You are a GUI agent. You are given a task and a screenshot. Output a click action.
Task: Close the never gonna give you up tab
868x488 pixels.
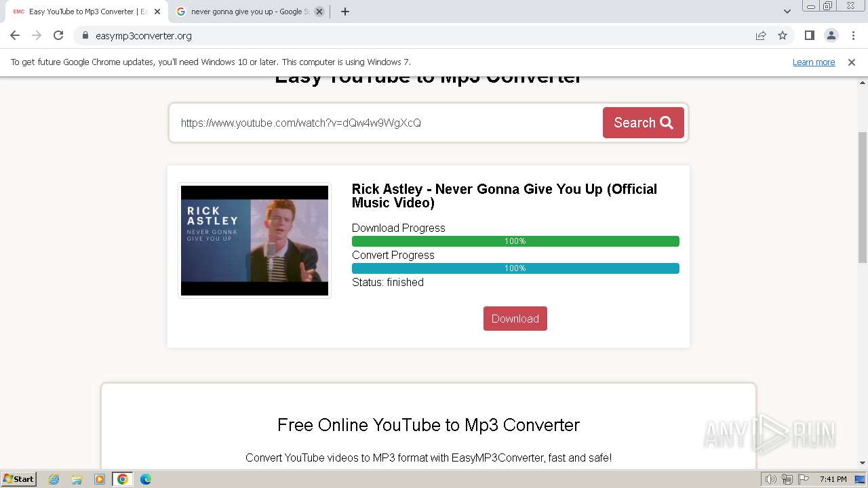coord(319,12)
